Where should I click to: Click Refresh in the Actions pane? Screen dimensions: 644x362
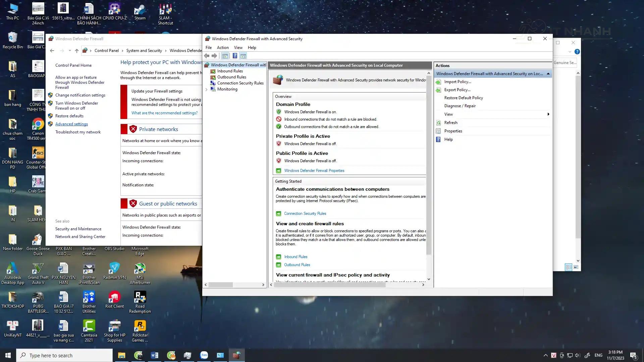[450, 123]
